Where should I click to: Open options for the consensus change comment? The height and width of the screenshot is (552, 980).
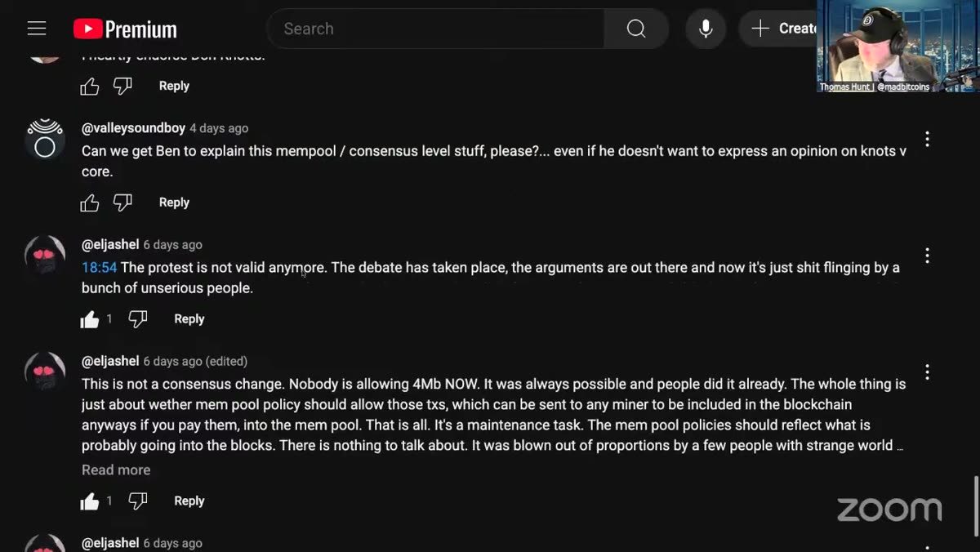[x=927, y=372]
